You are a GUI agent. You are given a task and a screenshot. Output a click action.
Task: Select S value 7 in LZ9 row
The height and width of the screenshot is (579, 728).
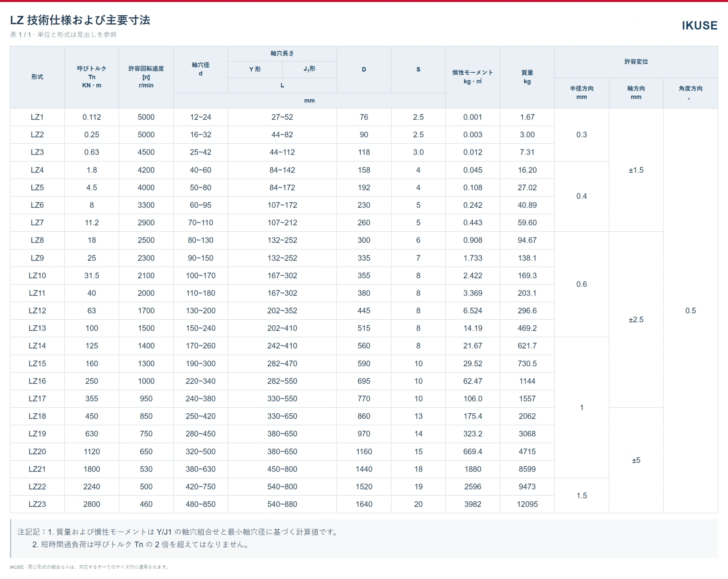(418, 258)
